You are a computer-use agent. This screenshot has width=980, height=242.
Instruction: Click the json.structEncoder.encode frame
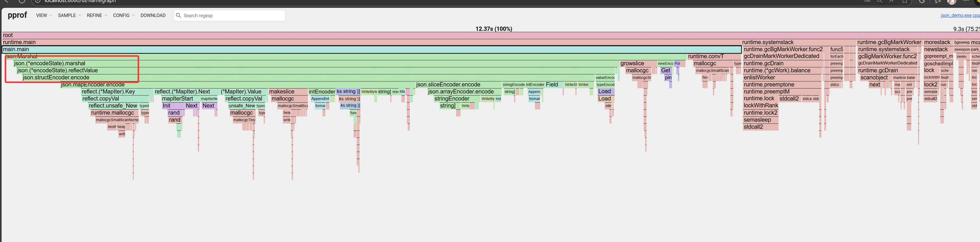pyautogui.click(x=56, y=78)
